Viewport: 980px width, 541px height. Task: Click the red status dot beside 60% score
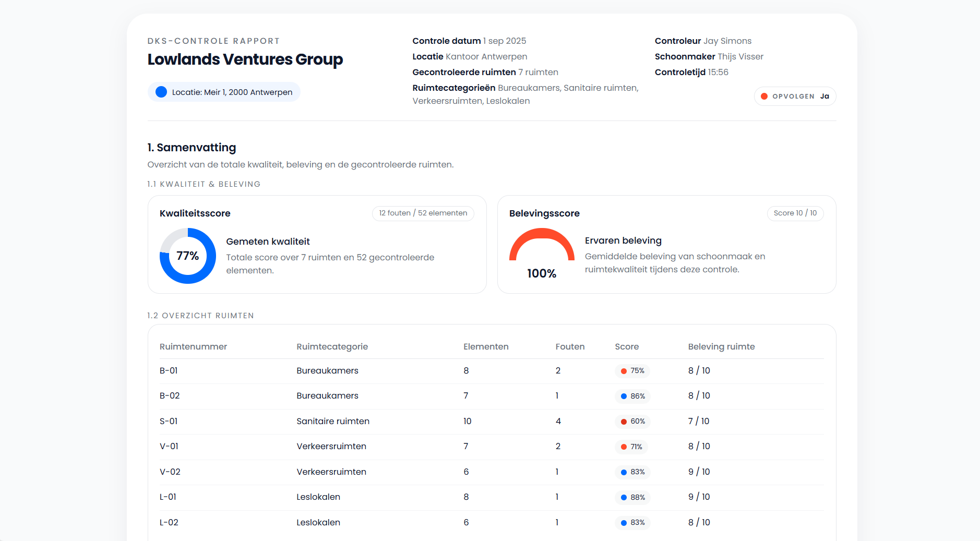pos(624,422)
